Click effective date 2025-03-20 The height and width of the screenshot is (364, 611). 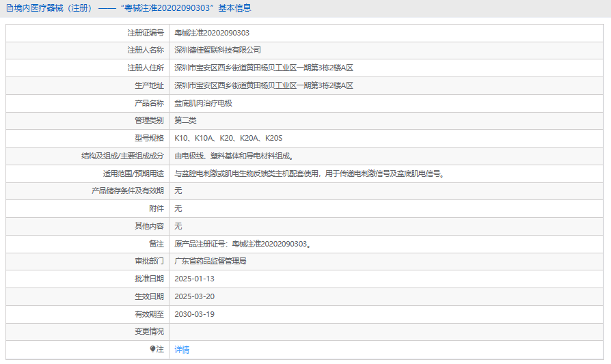[x=195, y=296]
